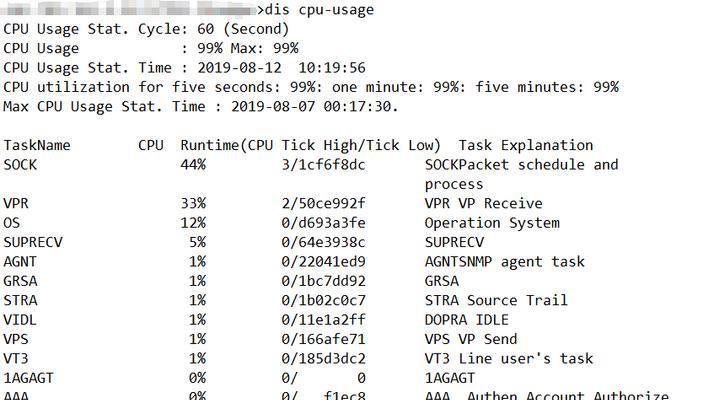Click the 'DOPRA IDLE' explanation text
Viewport: 703px width, 400px height.
[467, 320]
